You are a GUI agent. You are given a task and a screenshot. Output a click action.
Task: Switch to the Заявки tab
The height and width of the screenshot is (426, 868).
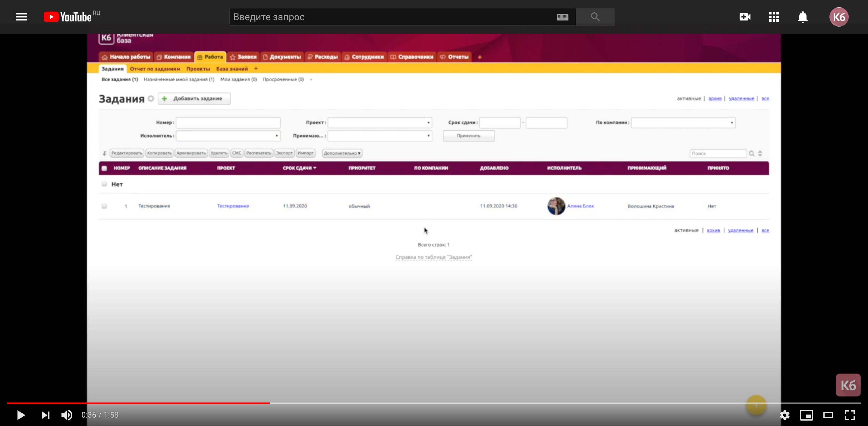pos(243,57)
